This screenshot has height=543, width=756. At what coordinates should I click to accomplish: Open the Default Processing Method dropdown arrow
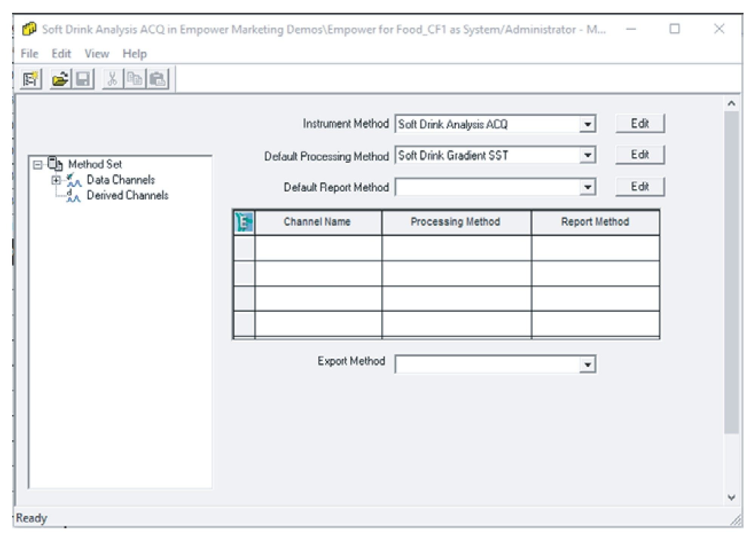(587, 155)
